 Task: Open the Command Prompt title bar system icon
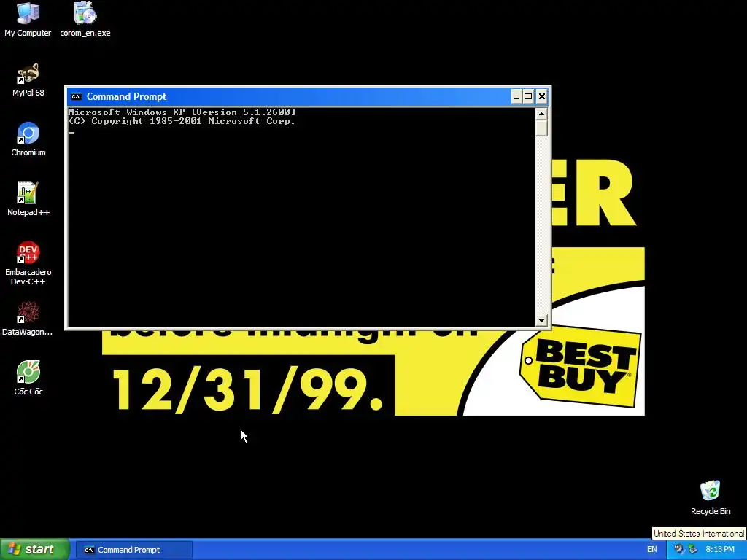(76, 97)
